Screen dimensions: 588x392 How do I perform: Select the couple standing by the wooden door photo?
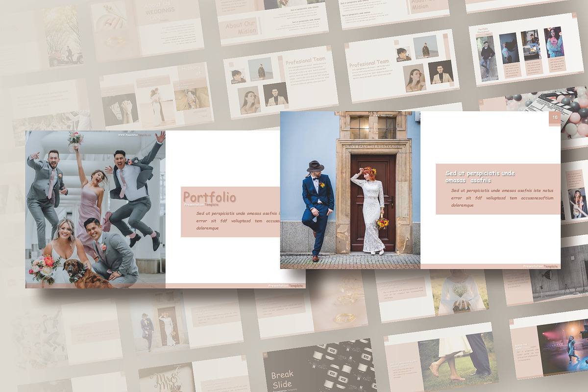(350, 190)
